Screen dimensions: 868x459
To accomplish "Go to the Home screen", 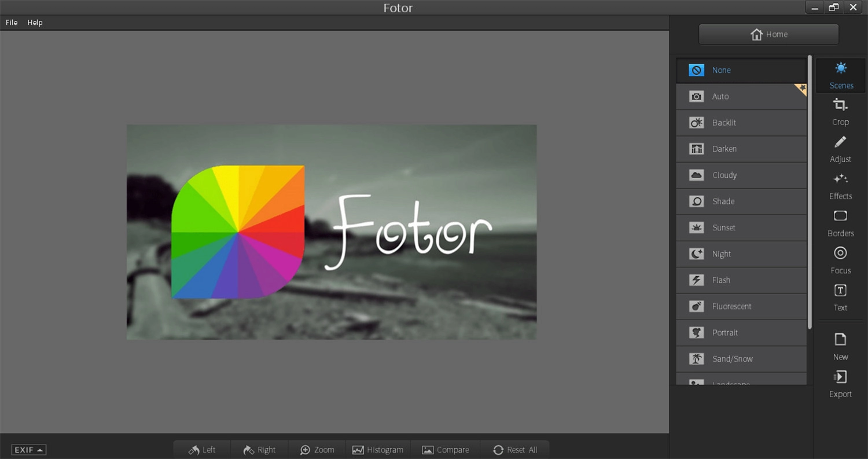I will [x=768, y=34].
